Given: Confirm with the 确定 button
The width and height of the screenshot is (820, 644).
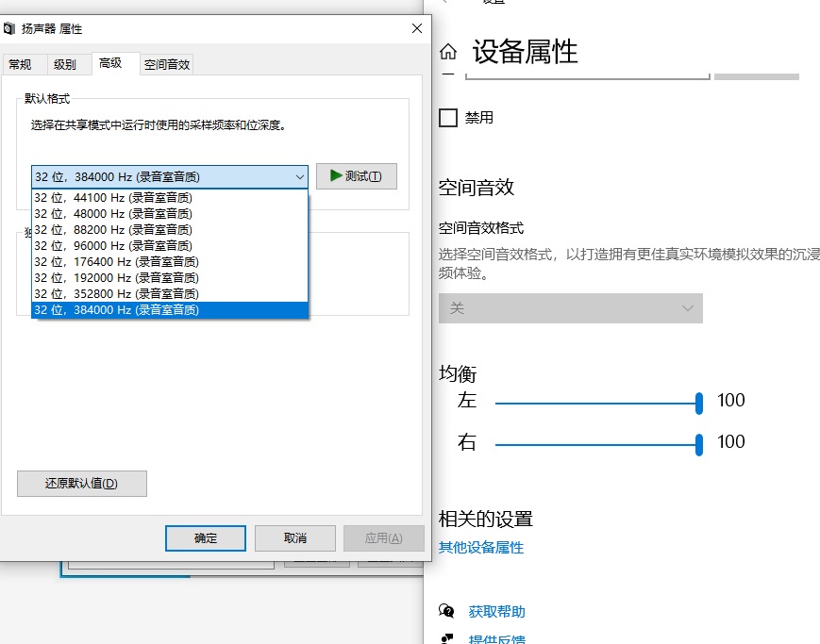Looking at the screenshot, I should [x=206, y=537].
